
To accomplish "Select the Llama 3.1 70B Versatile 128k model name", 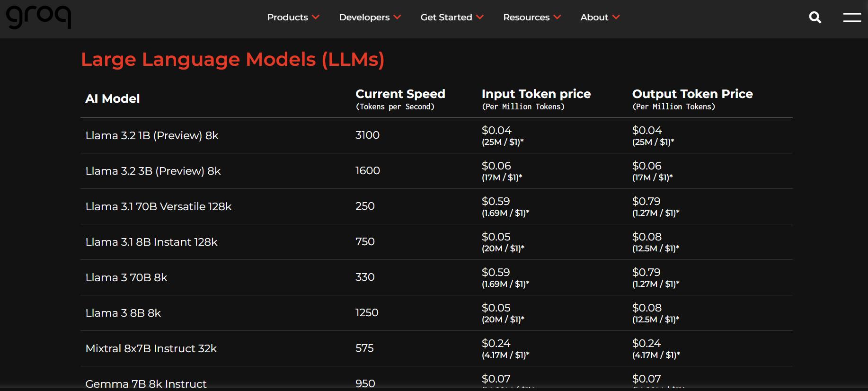I will click(x=159, y=206).
